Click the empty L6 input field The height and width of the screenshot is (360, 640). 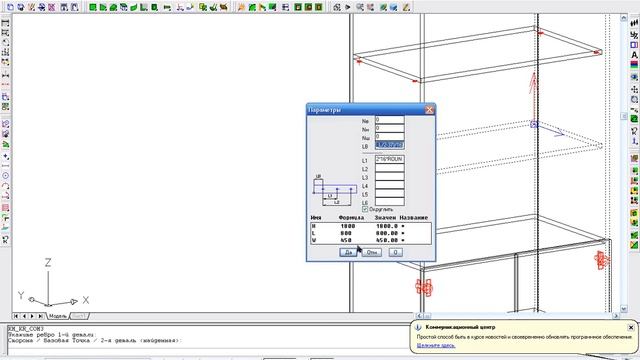tap(389, 202)
